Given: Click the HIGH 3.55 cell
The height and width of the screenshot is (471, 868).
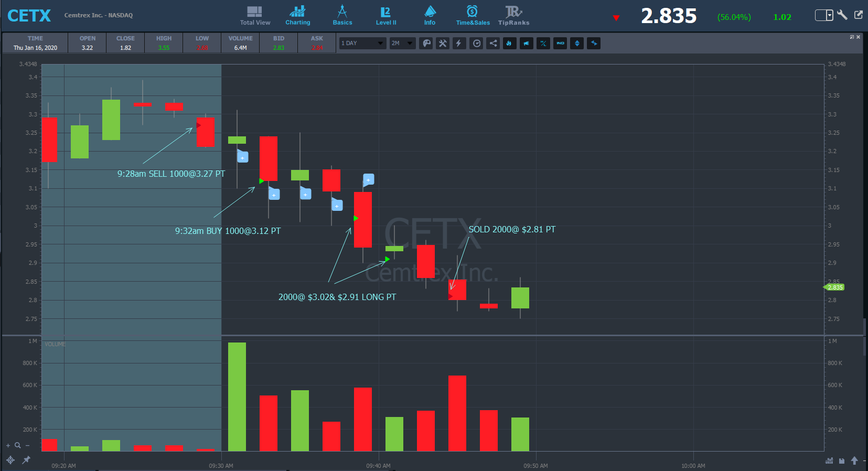Looking at the screenshot, I should 164,43.
